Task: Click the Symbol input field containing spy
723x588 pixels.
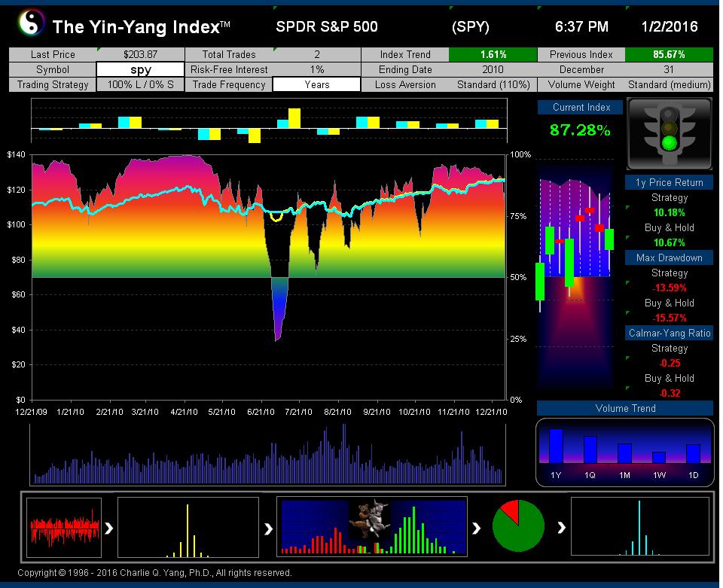Action: [141, 69]
